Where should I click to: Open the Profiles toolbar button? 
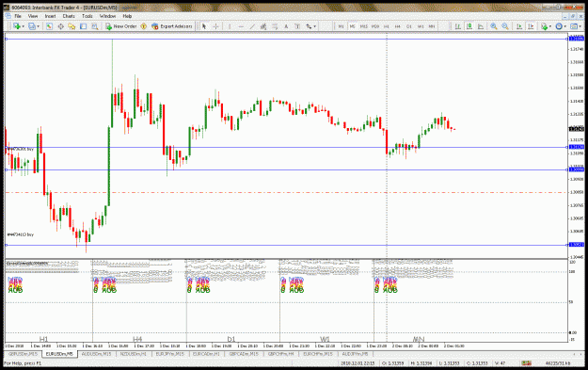click(32, 26)
